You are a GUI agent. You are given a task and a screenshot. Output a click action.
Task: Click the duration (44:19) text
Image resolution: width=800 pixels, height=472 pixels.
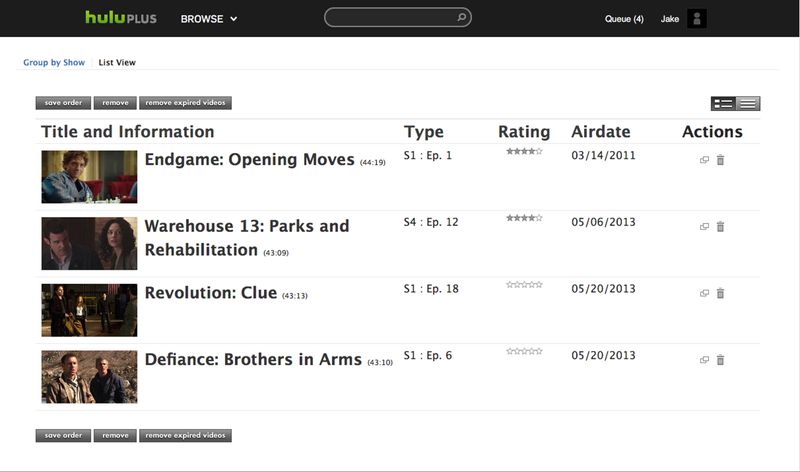[372, 163]
